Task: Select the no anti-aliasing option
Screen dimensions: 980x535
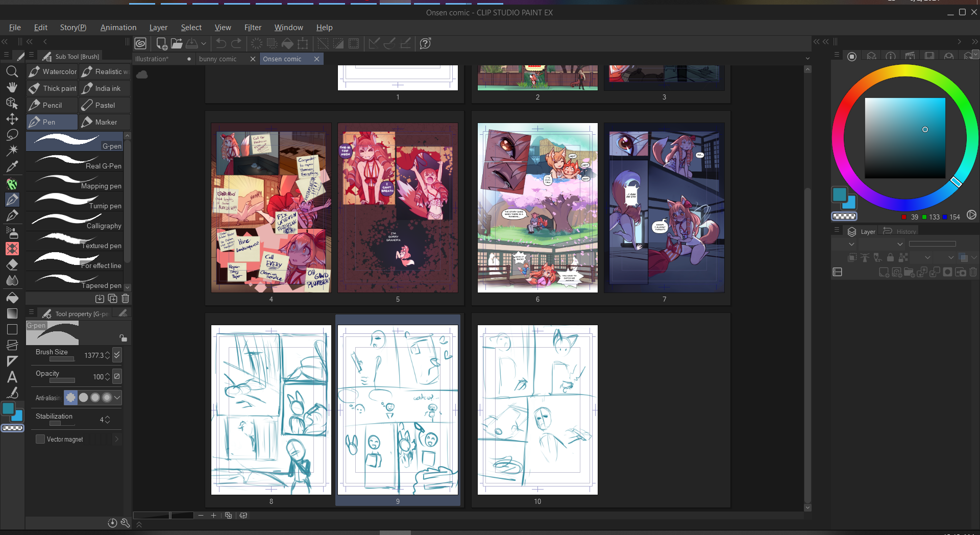Action: click(x=71, y=397)
